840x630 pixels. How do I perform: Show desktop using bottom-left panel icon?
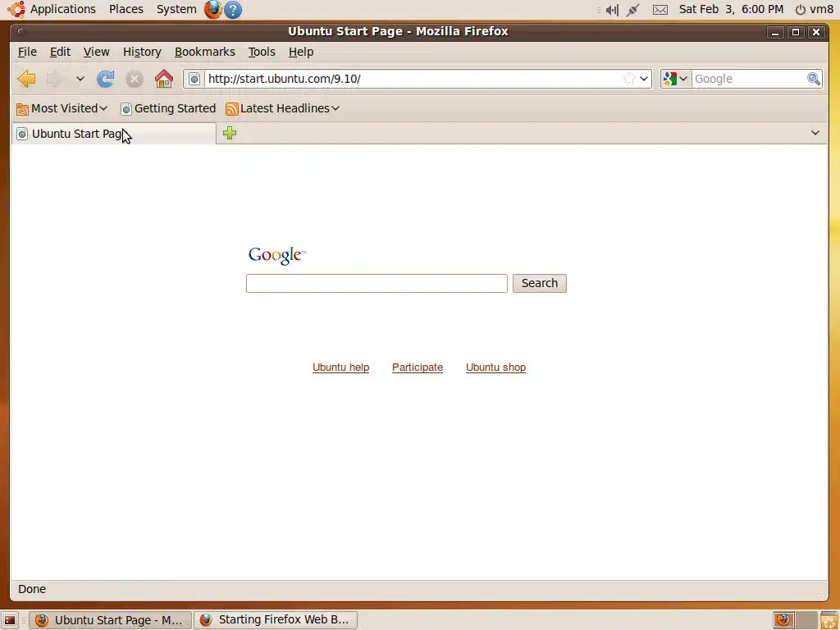(10, 620)
